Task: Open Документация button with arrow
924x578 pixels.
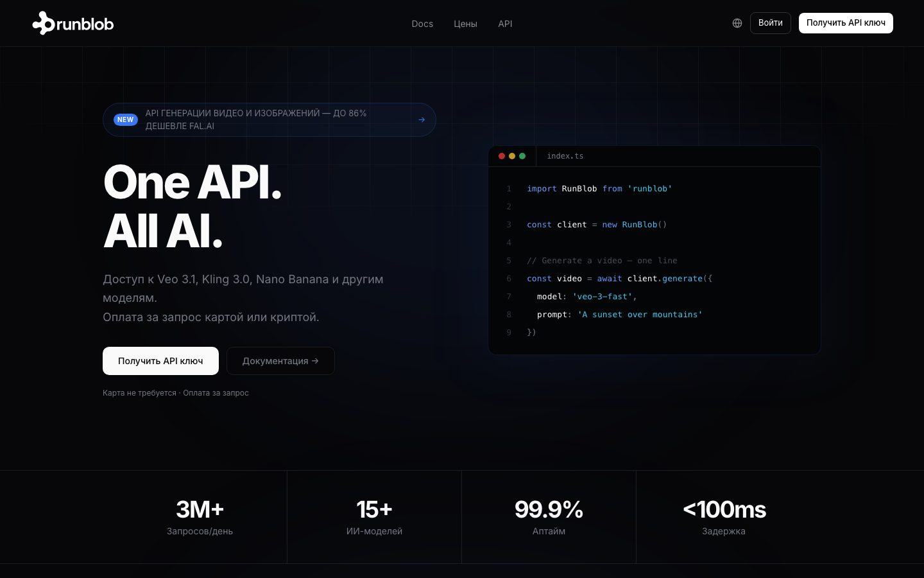Action: point(280,361)
